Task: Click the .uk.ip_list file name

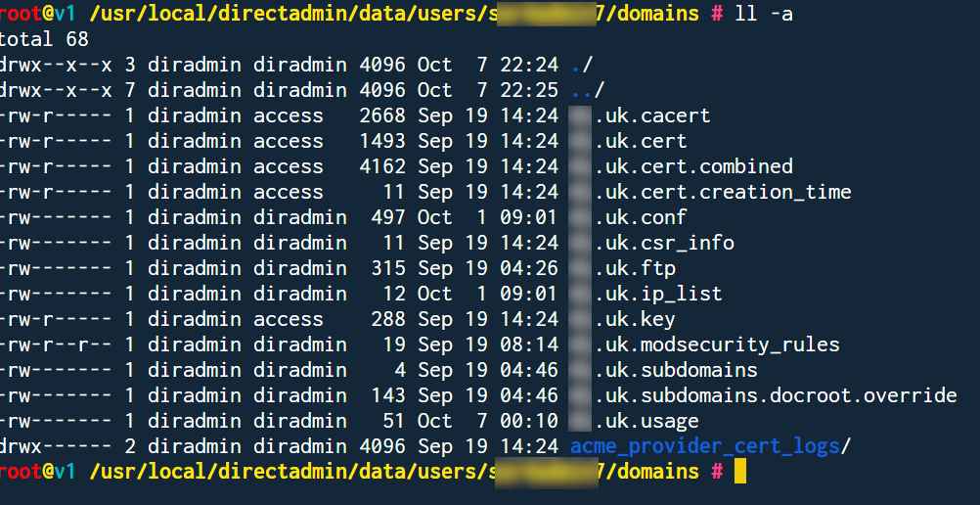Action: point(657,294)
